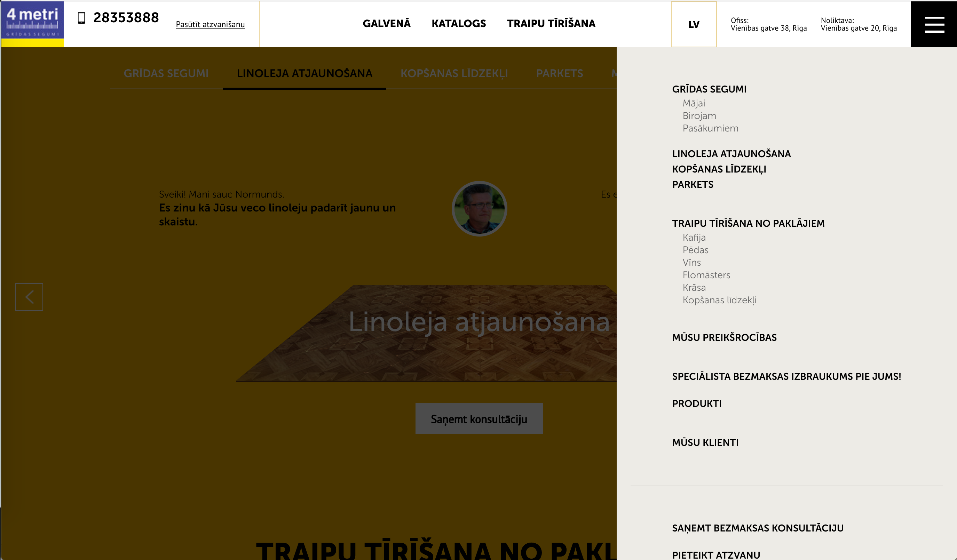Switch to the PARKETS tab

[559, 73]
